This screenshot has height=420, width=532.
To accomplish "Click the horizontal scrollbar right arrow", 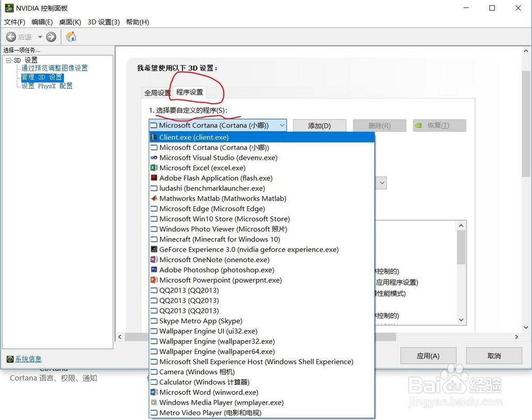I will coord(517,337).
